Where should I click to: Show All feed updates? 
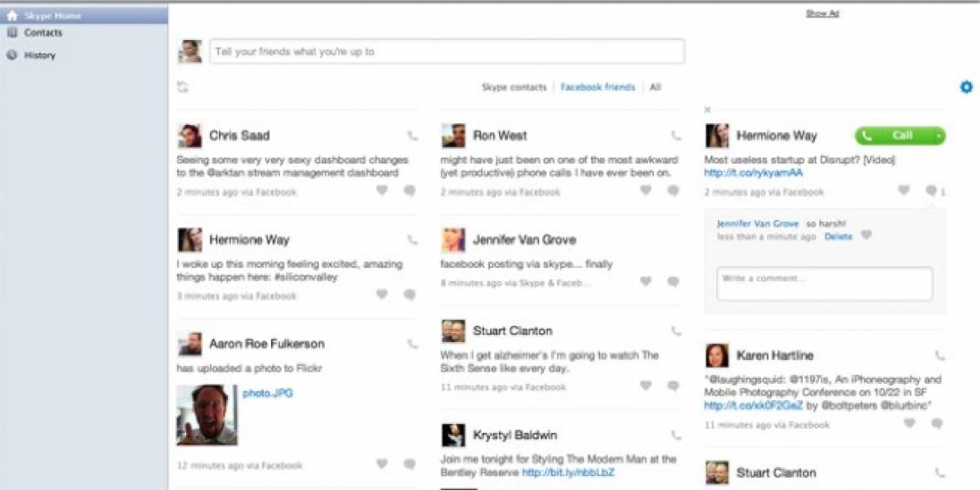[655, 87]
